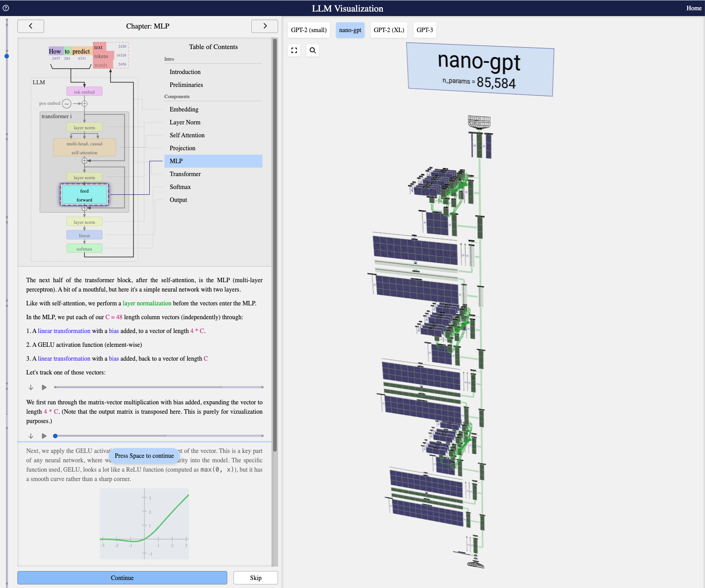The width and height of the screenshot is (705, 588).
Task: Play the first walkthrough animation
Action: click(x=44, y=387)
